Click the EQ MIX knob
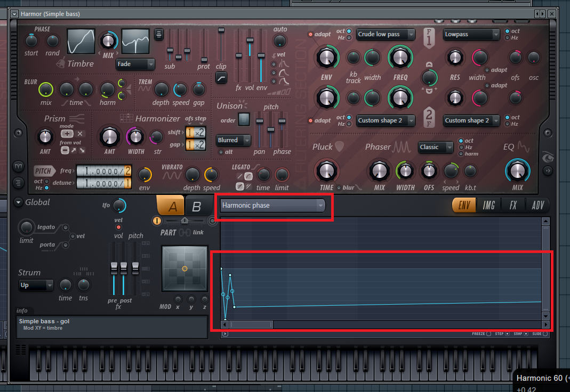Viewport: 570px width, 392px height. pos(518,170)
